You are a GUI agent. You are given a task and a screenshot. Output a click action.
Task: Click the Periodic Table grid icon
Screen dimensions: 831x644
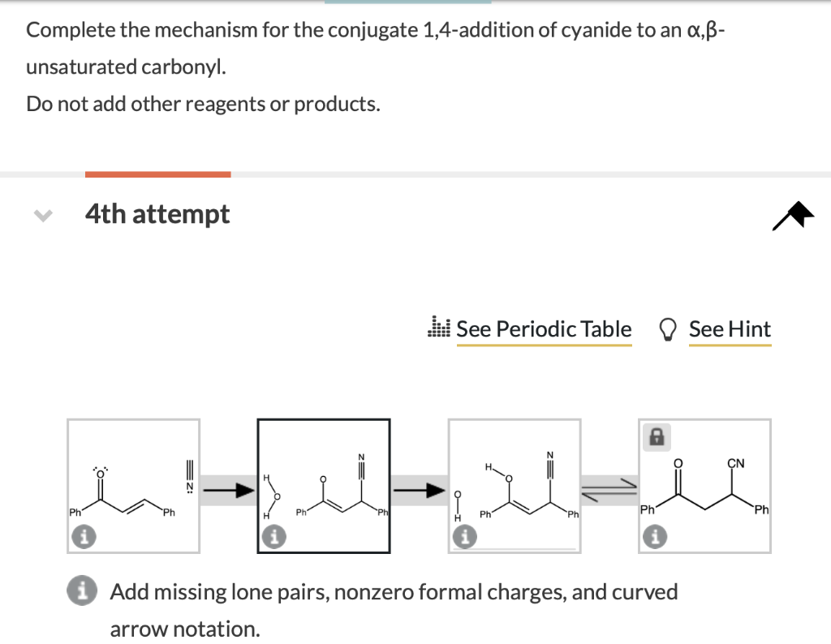439,328
